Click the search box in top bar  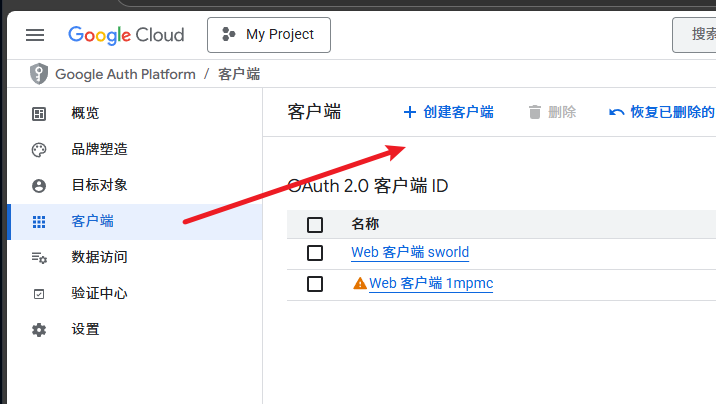click(x=695, y=35)
